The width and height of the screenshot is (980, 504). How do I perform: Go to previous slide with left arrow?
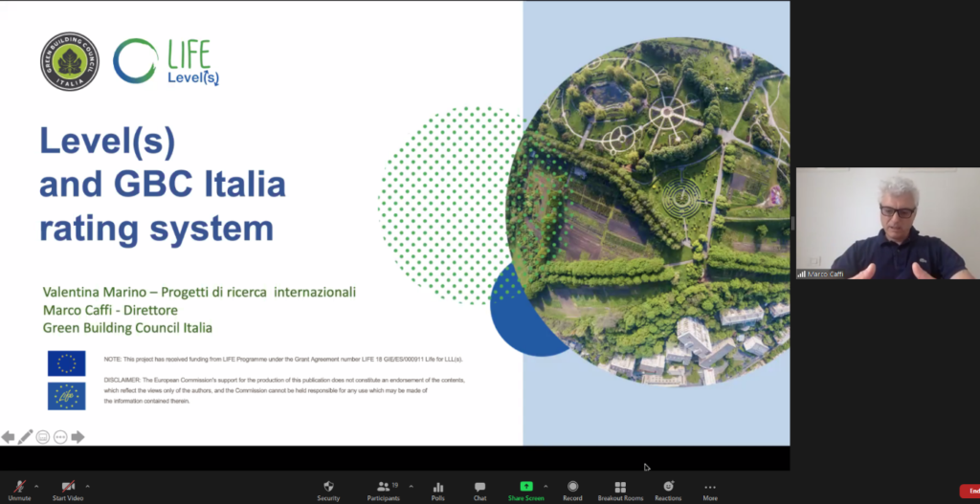pyautogui.click(x=8, y=436)
